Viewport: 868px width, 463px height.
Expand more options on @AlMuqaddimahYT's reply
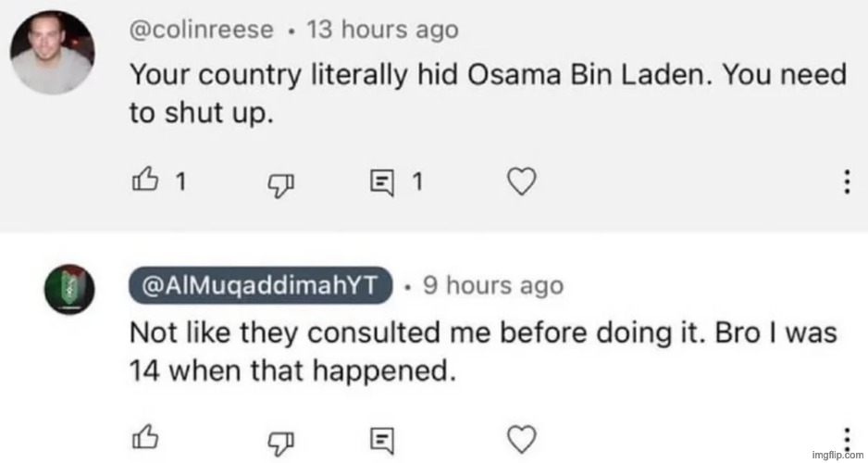(846, 437)
